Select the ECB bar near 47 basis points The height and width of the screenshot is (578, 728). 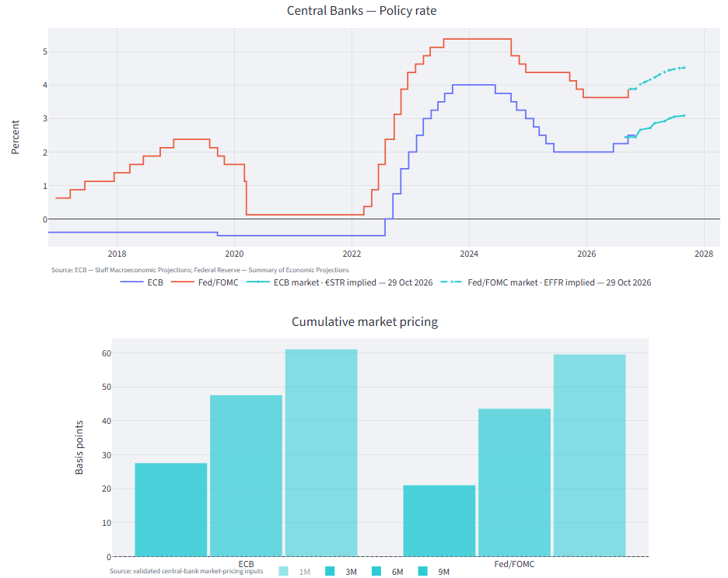[x=246, y=475]
